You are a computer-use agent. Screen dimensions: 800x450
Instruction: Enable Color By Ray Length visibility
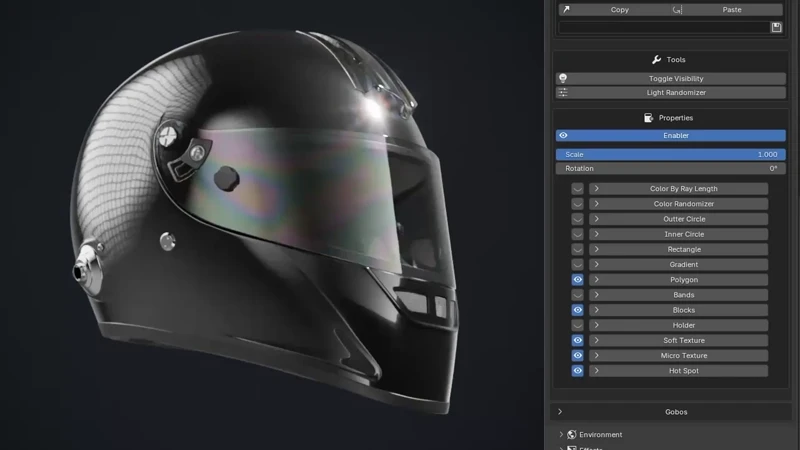578,189
